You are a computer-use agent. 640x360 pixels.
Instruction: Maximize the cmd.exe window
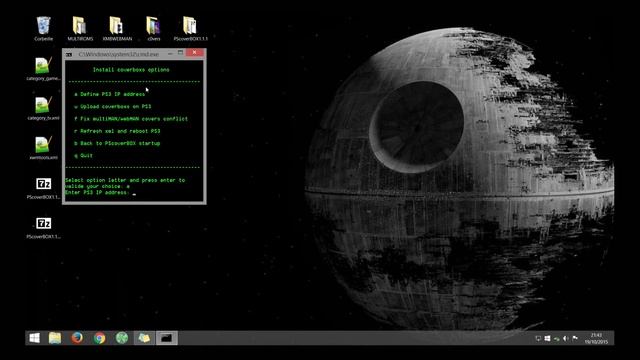180,53
